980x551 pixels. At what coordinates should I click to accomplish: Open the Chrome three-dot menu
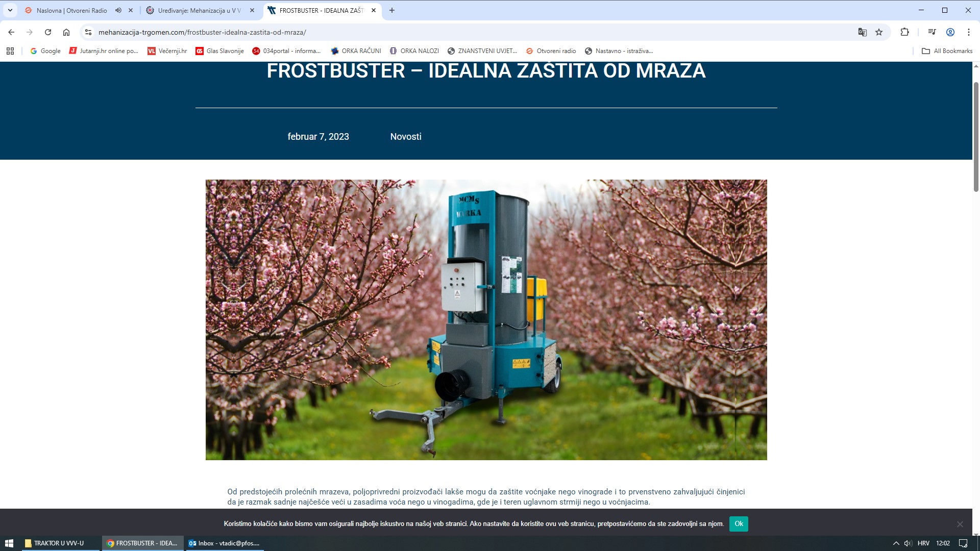click(968, 32)
